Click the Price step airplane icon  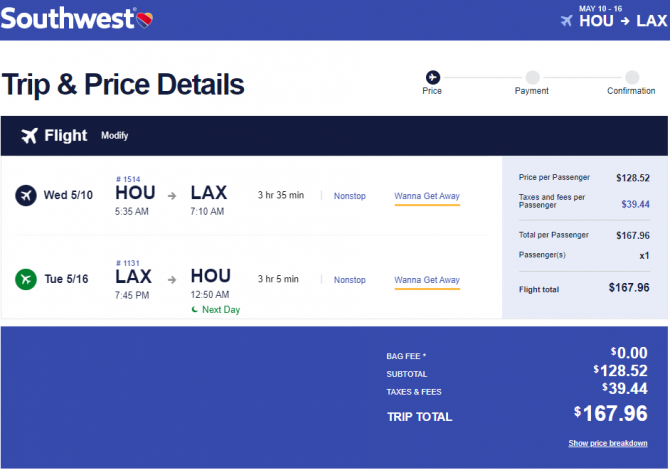click(432, 77)
